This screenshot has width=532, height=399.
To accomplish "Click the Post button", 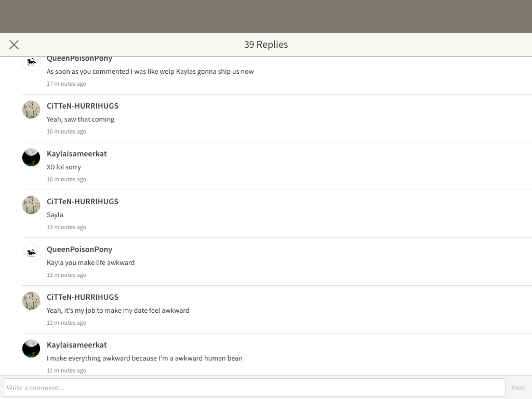I will [x=518, y=388].
